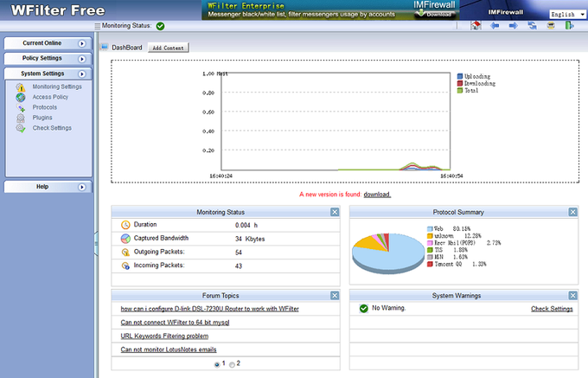
Task: Click the Total green legend swatch
Action: 460,90
